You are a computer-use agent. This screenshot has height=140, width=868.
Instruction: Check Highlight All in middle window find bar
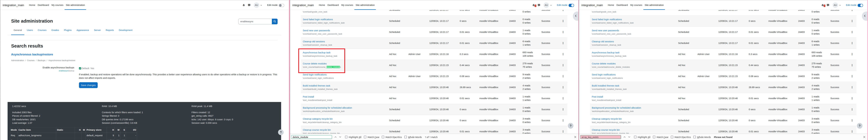(346, 137)
